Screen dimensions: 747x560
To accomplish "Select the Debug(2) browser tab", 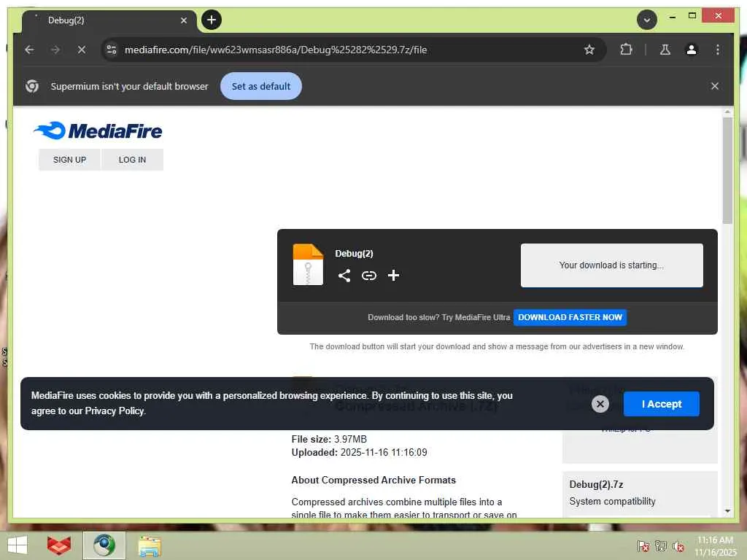I will [x=109, y=20].
